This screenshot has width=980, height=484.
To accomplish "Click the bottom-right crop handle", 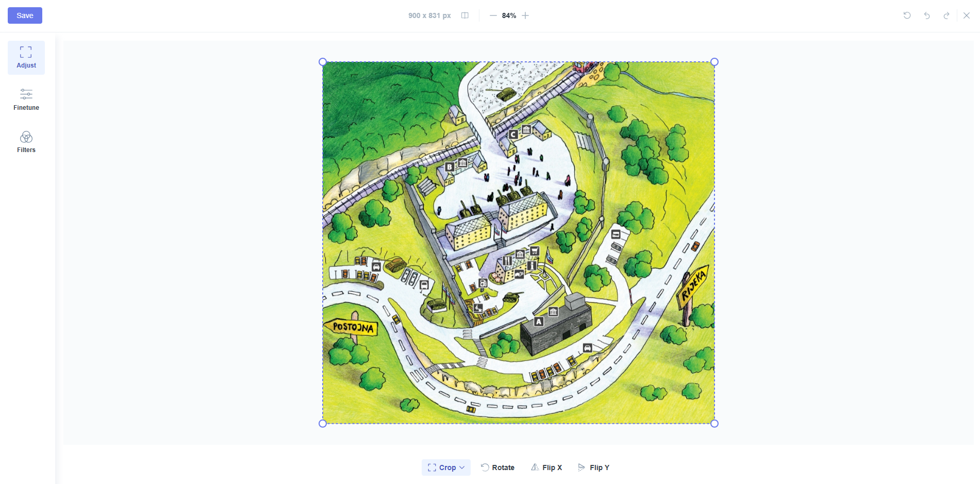I will pos(715,424).
